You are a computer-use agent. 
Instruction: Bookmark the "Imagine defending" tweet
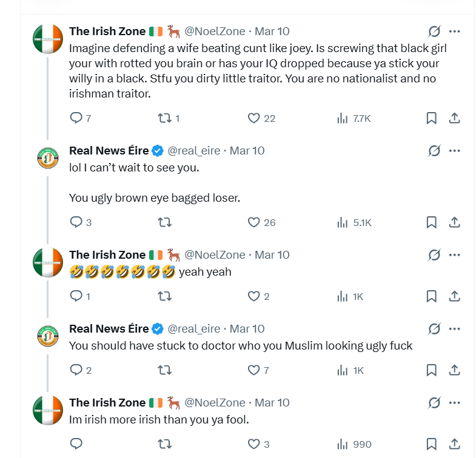point(431,118)
